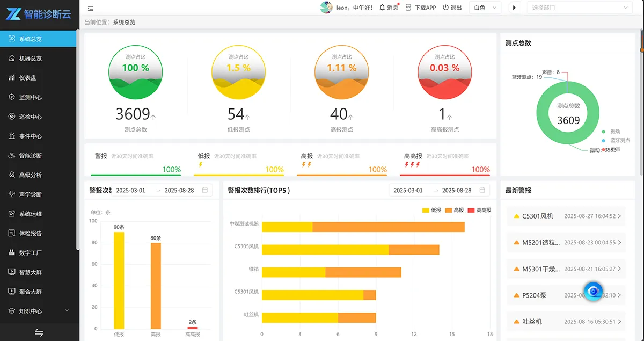Click the 2025-03-01 start date in TOP5 ranking
The height and width of the screenshot is (341, 644).
[x=408, y=191]
